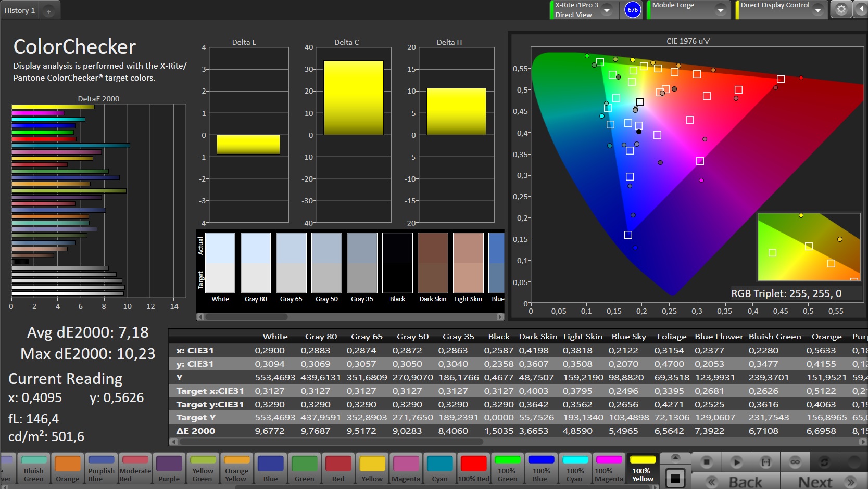Expand the X-Rite i1Pro 3 meter dropdown

[607, 10]
